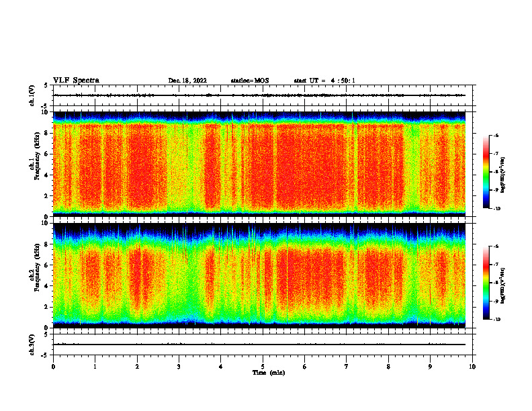The image size is (532, 411).
Task: Click the ch.1 spectrogram color scale bar
Action: (486, 172)
